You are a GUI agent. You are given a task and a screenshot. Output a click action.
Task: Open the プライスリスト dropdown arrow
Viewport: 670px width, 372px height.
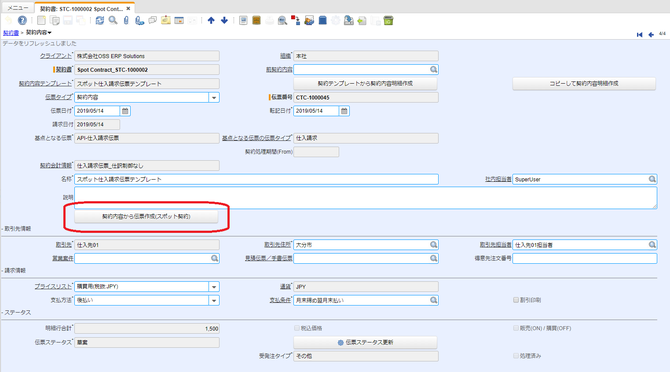coord(214,287)
